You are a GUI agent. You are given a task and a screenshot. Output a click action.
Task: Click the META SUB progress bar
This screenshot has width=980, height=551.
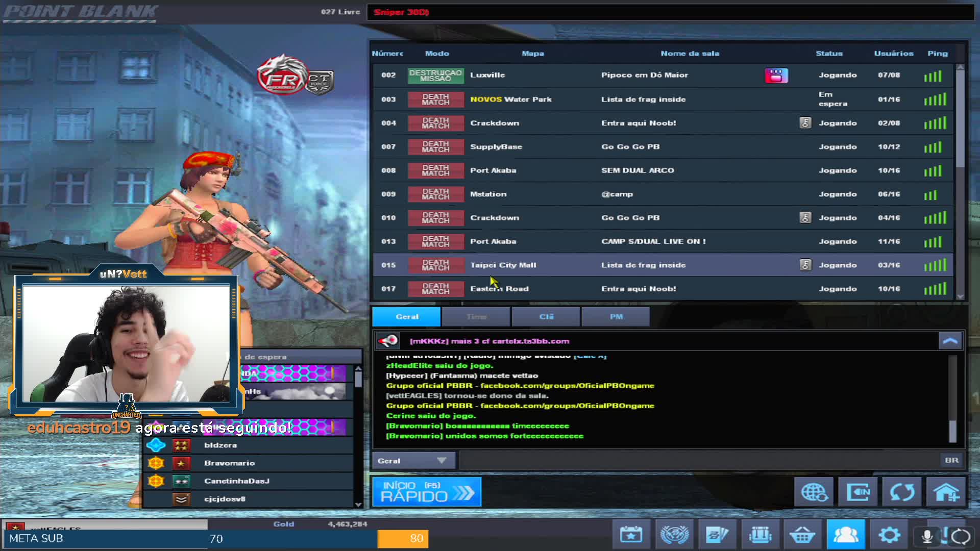(x=216, y=539)
